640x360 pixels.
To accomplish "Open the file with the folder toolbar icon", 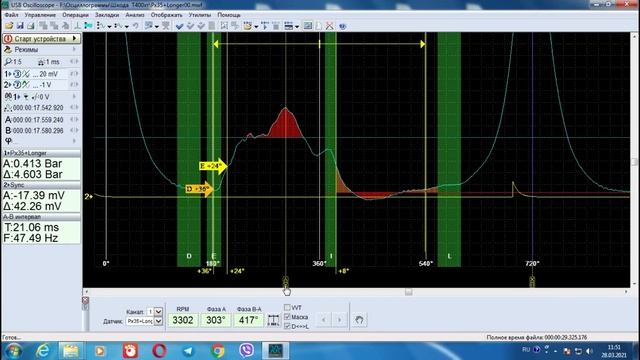I will tap(9, 26).
